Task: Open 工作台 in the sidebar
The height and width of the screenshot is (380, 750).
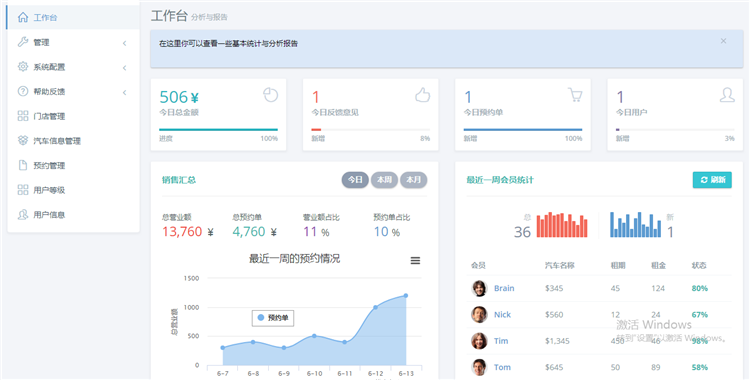Action: point(73,18)
